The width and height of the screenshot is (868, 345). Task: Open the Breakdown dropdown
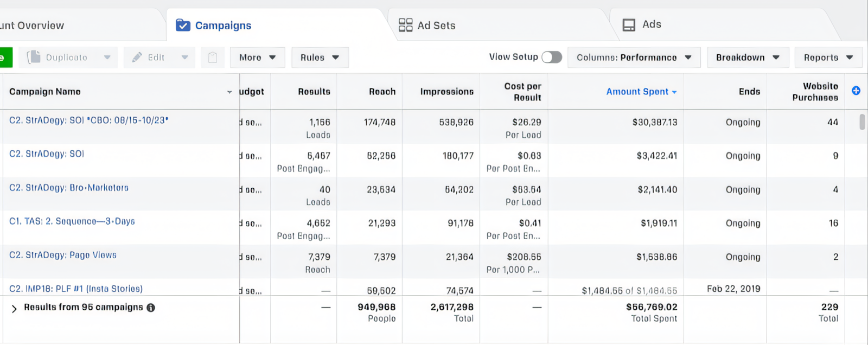pos(747,58)
